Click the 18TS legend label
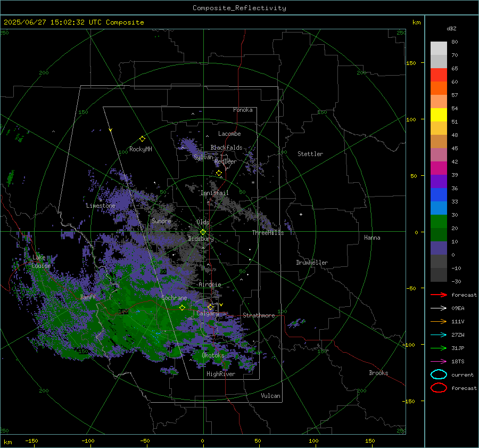The image size is (479, 448). [458, 362]
